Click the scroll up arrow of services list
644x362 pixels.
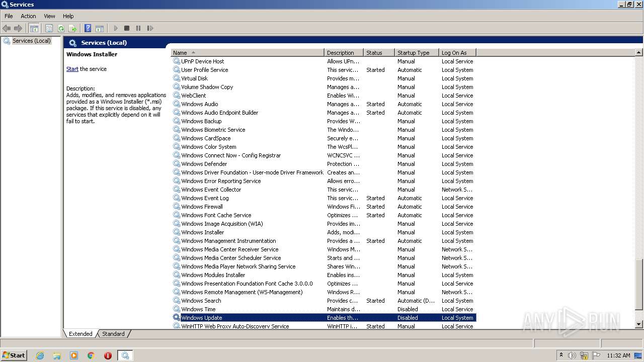[639, 52]
